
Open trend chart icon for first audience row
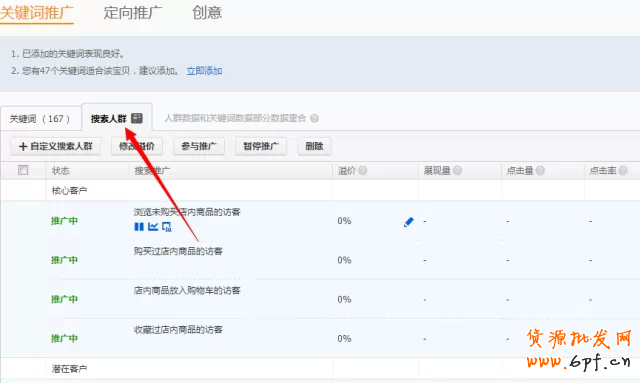pos(153,226)
